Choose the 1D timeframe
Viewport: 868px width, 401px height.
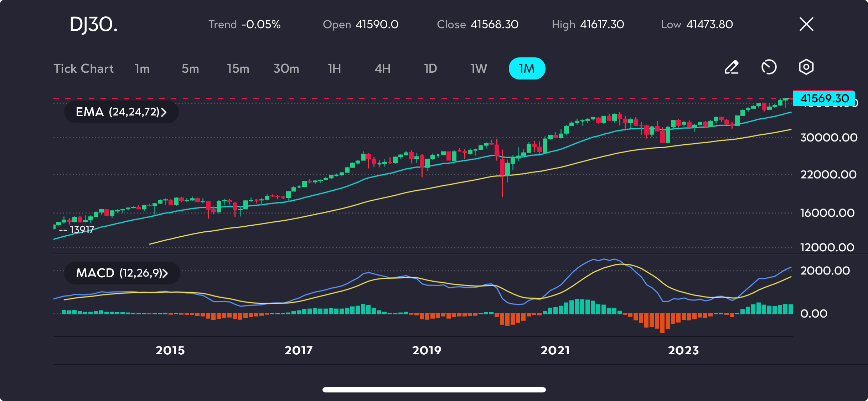pos(430,68)
